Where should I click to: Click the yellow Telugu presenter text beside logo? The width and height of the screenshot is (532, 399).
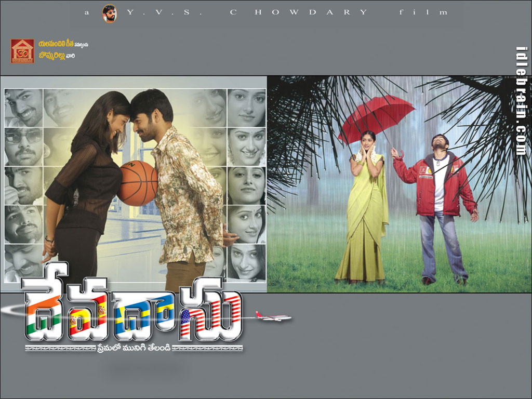(x=56, y=44)
